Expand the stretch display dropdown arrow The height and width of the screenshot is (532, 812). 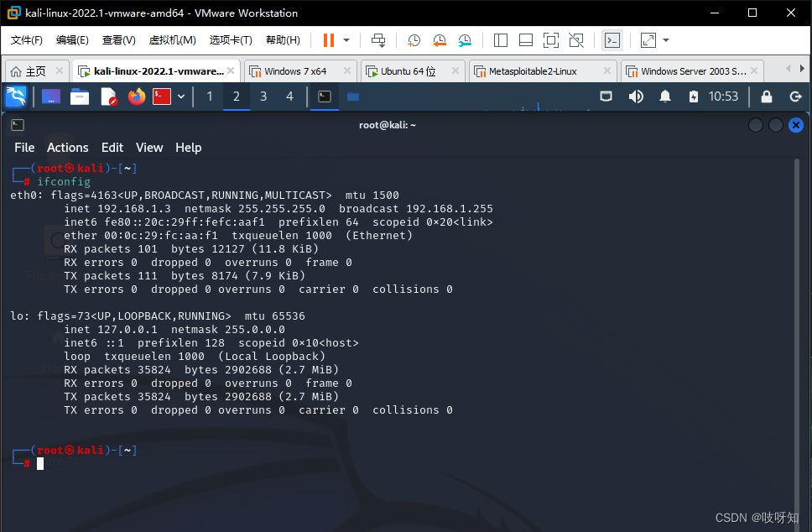tap(666, 40)
